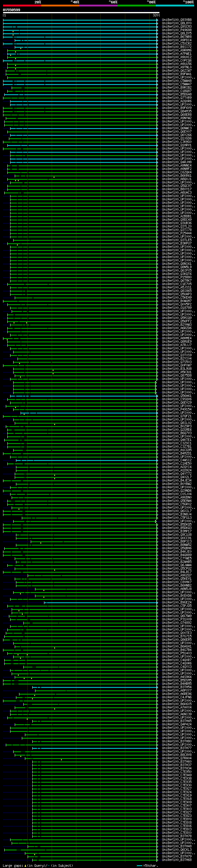The image size is (197, 868).
Task: Open hit UniRef100_Q9SCM3
Action: click(x=177, y=26)
